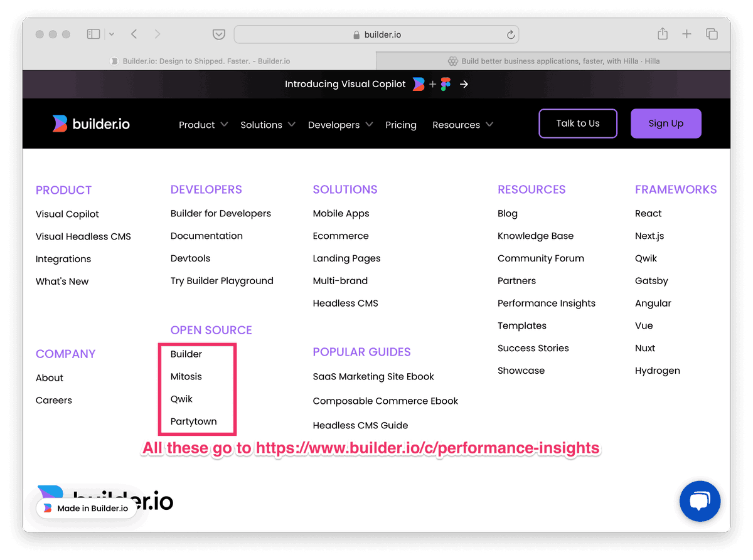
Task: Expand the Product nav dropdown
Action: 203,125
